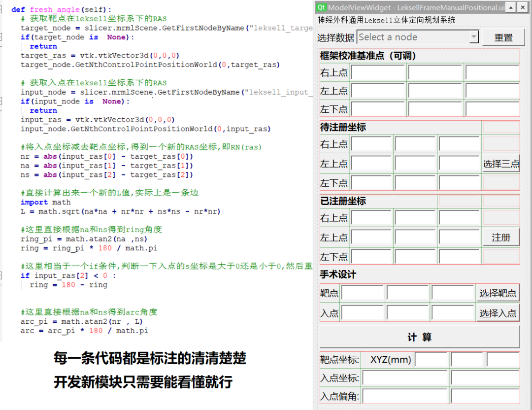Image resolution: width=532 pixels, height=410 pixels.
Task: Click the 选择三点 button
Action: click(x=500, y=164)
